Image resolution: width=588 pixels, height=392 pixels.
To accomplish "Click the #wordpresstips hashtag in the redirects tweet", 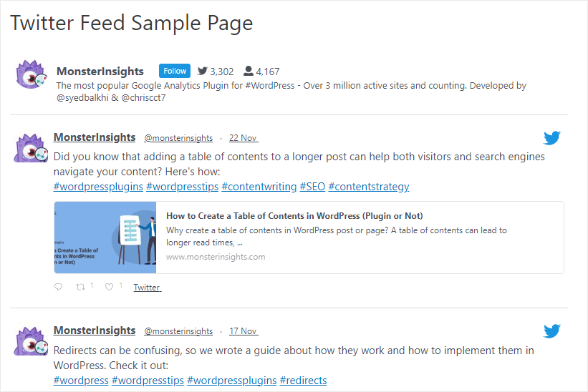I will [148, 380].
